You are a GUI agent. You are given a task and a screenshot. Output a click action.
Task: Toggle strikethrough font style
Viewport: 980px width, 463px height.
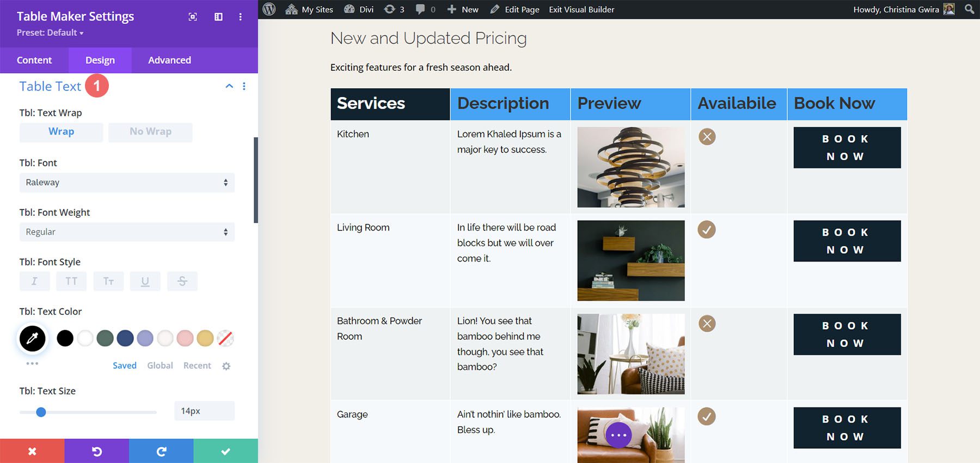[182, 281]
